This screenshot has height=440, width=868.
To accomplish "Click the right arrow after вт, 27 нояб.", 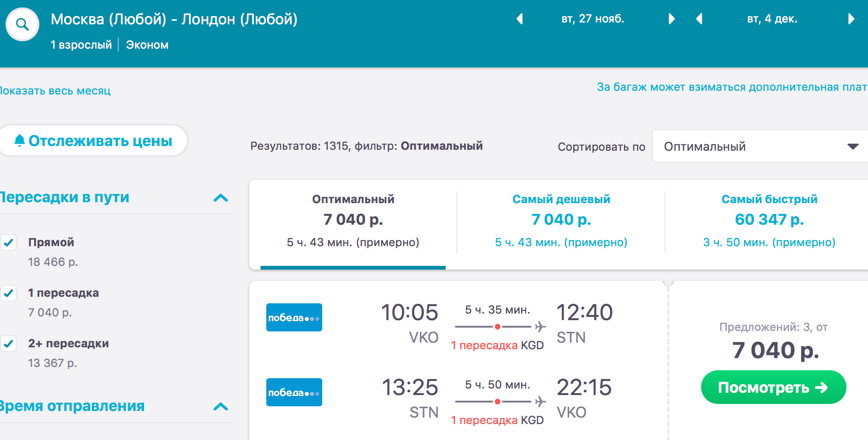I will click(672, 19).
